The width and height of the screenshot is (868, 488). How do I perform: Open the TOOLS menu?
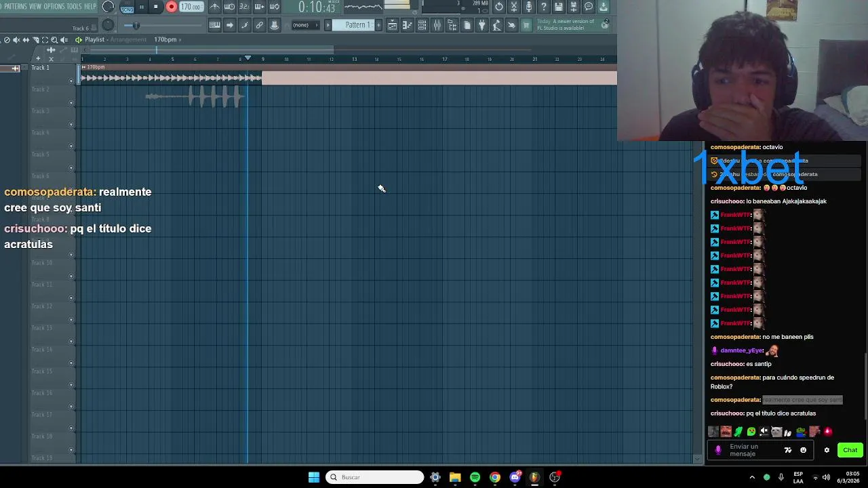tap(74, 6)
